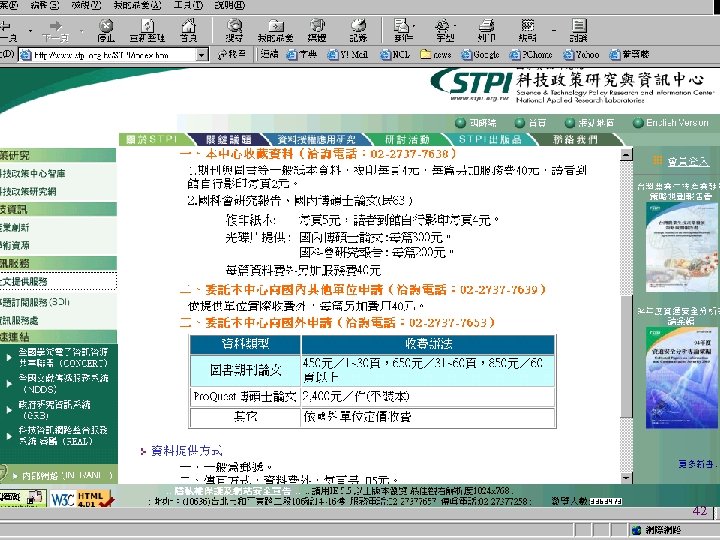Image resolution: width=720 pixels, height=540 pixels.
Task: Open the NCL links-bar shortcut
Action: click(x=395, y=55)
